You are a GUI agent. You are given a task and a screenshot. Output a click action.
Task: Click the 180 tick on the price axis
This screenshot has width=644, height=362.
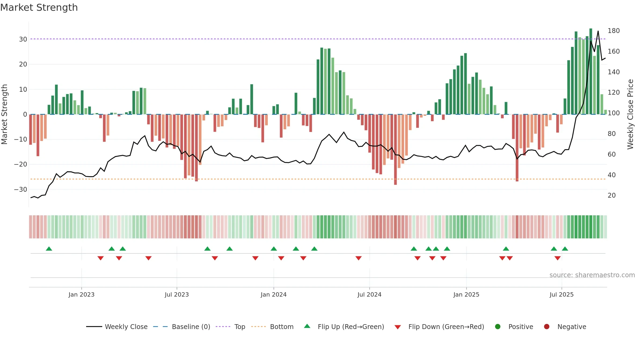pos(614,31)
